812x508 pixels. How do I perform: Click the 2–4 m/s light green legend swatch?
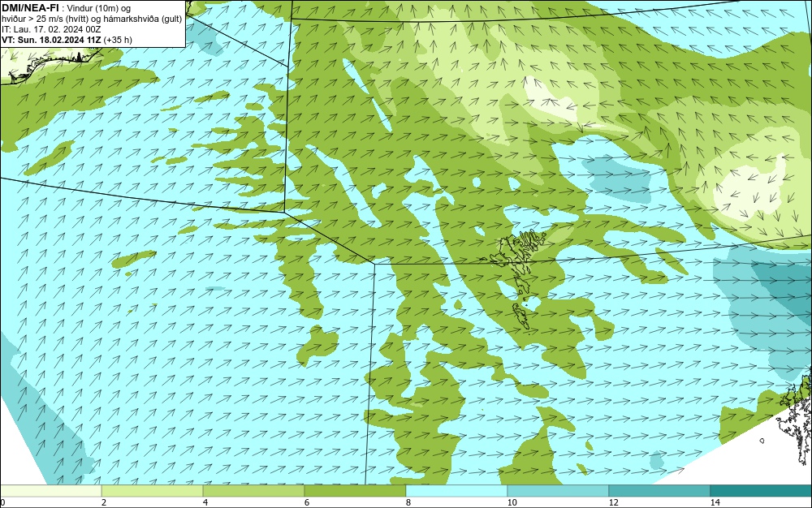[153, 491]
